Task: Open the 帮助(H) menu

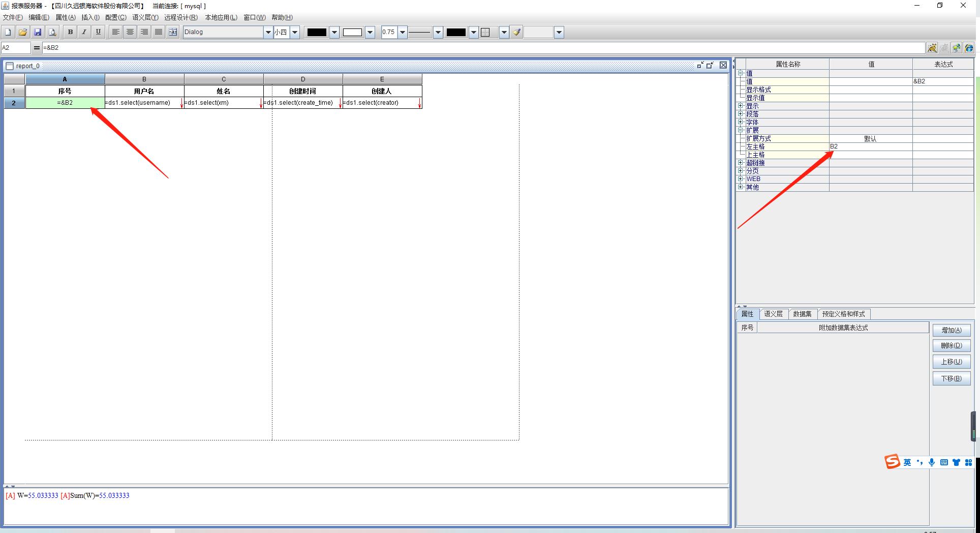Action: 282,17
